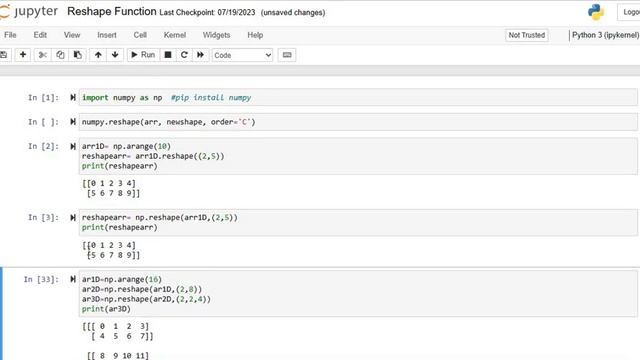Run cell In [1] using its run icon
The height and width of the screenshot is (360, 640).
(73, 98)
